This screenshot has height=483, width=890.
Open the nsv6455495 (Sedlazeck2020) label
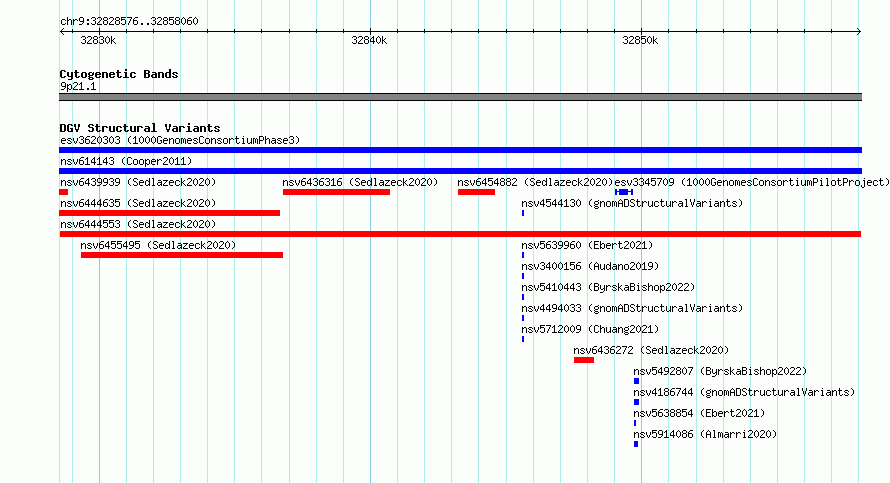click(158, 245)
